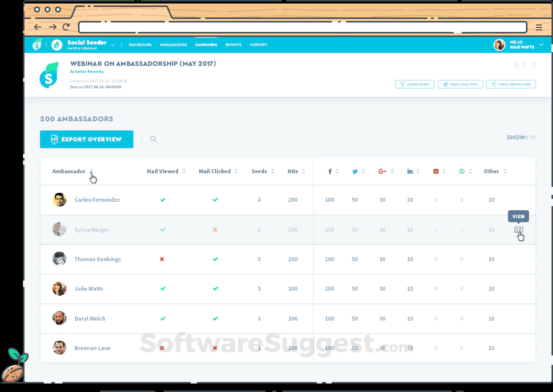Open the Hello Julie Watts account dropdown
The width and height of the screenshot is (553, 392).
[x=520, y=44]
